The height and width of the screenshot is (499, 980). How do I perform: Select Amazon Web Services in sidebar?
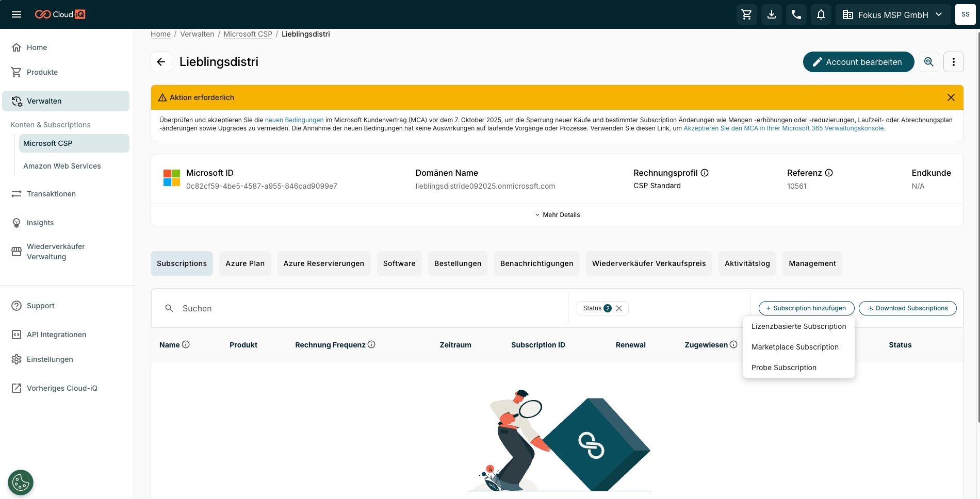point(62,166)
